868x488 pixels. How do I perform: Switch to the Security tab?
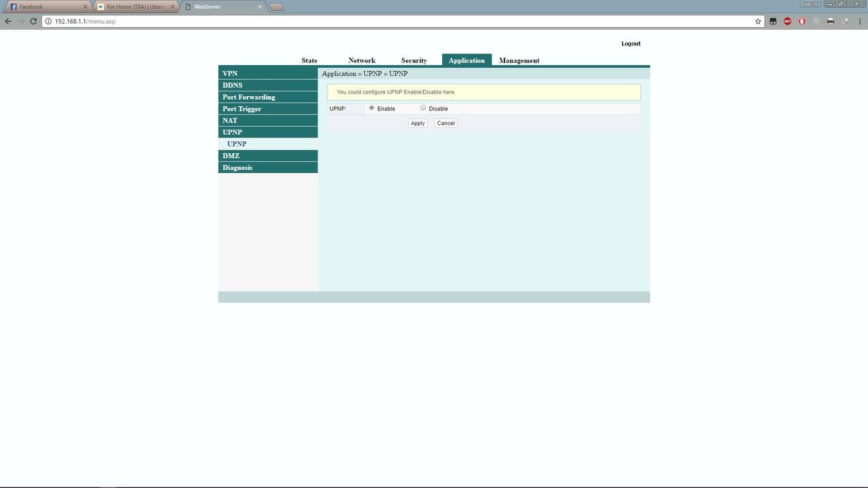414,60
